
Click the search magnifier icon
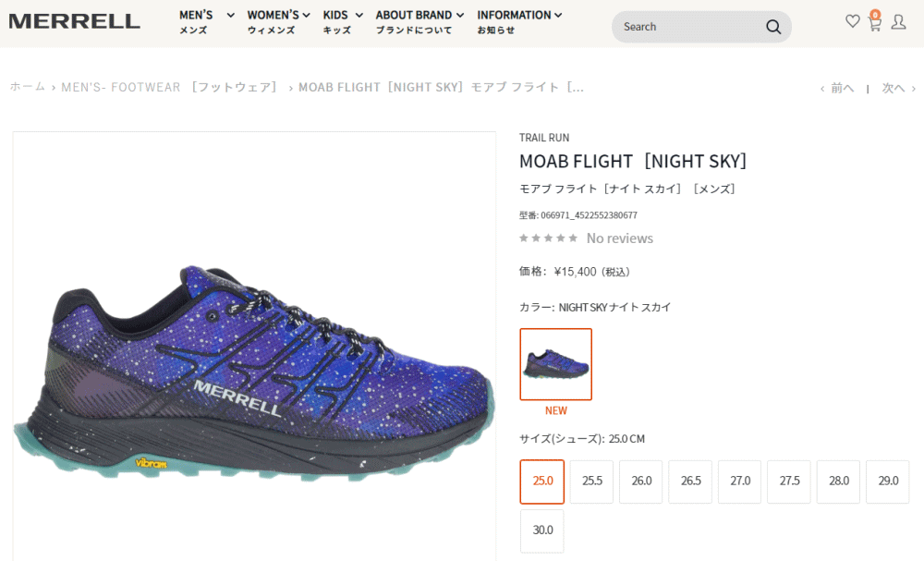[773, 27]
